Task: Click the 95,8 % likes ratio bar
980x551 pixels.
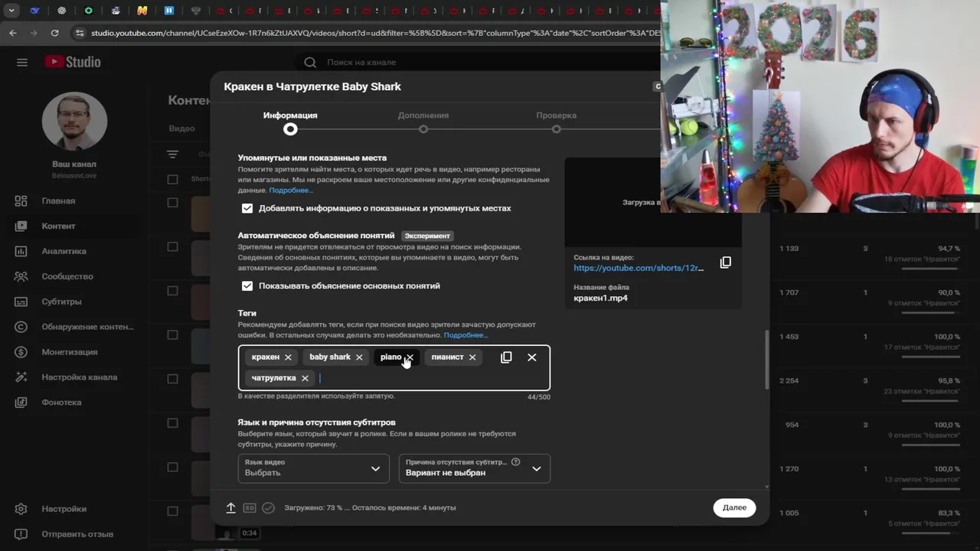Action: point(930,402)
